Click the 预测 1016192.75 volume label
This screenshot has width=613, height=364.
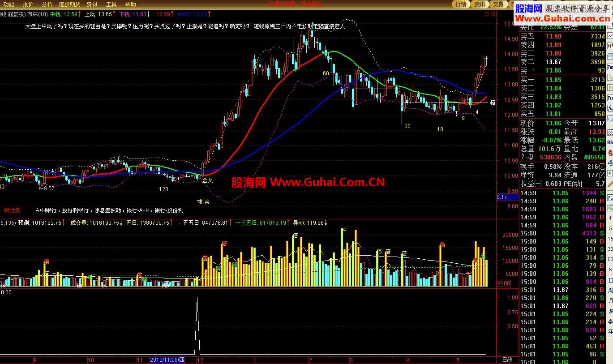tap(41, 223)
